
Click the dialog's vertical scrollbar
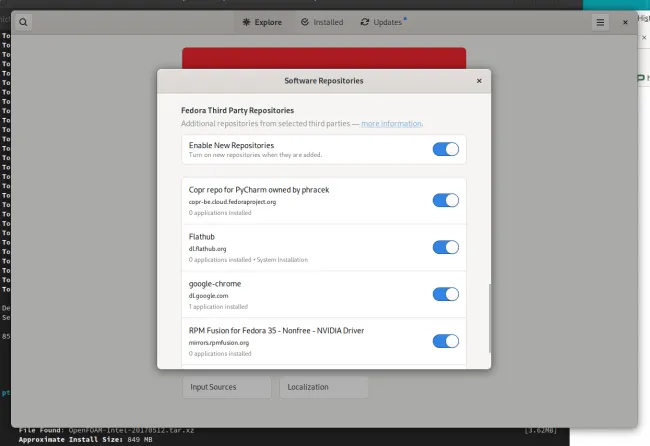click(490, 318)
